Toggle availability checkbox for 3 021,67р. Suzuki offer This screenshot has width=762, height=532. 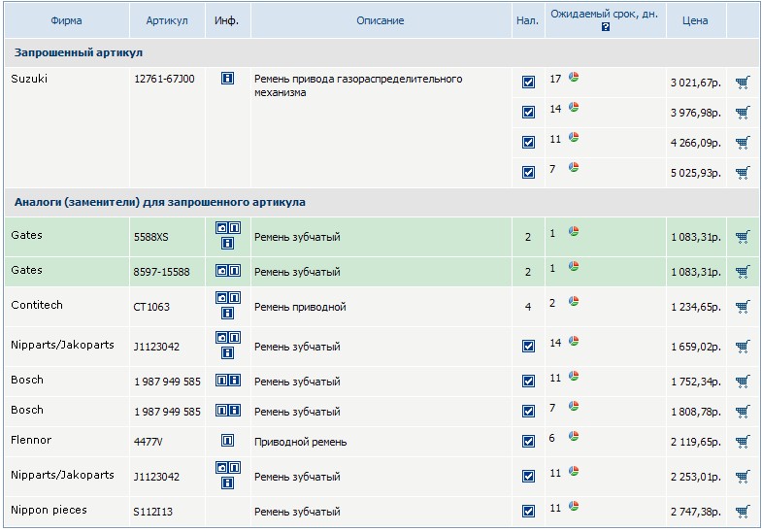click(528, 83)
